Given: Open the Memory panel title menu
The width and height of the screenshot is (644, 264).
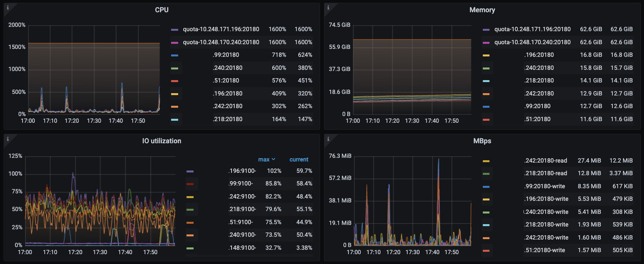Looking at the screenshot, I should click(x=482, y=10).
